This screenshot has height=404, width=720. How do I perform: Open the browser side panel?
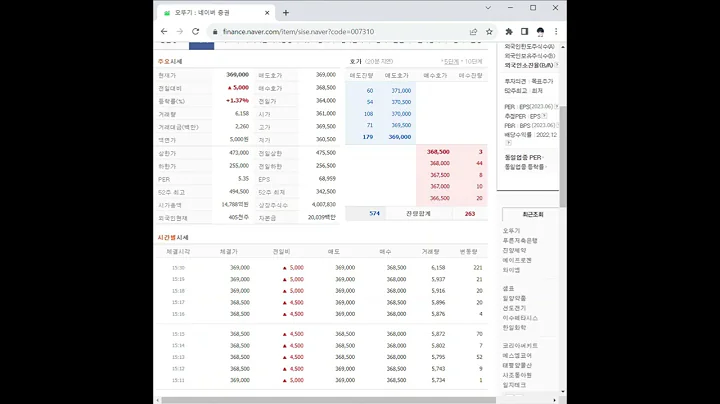524,32
